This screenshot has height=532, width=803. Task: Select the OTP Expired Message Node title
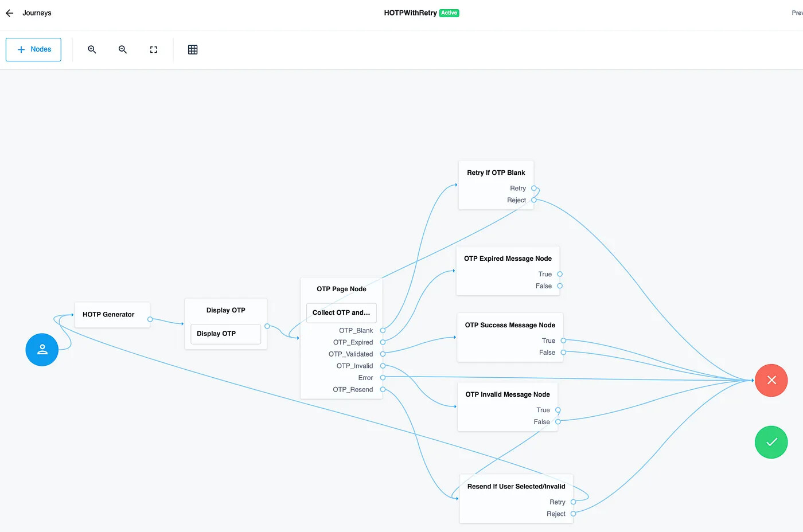[x=508, y=259]
